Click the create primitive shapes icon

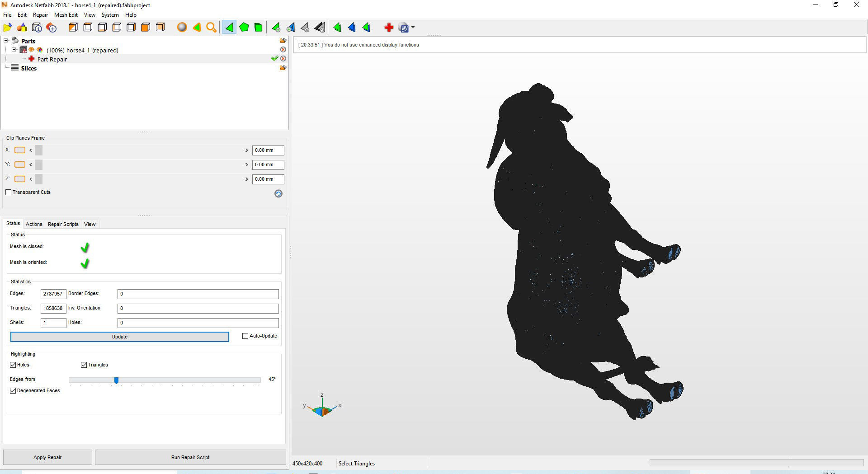22,28
